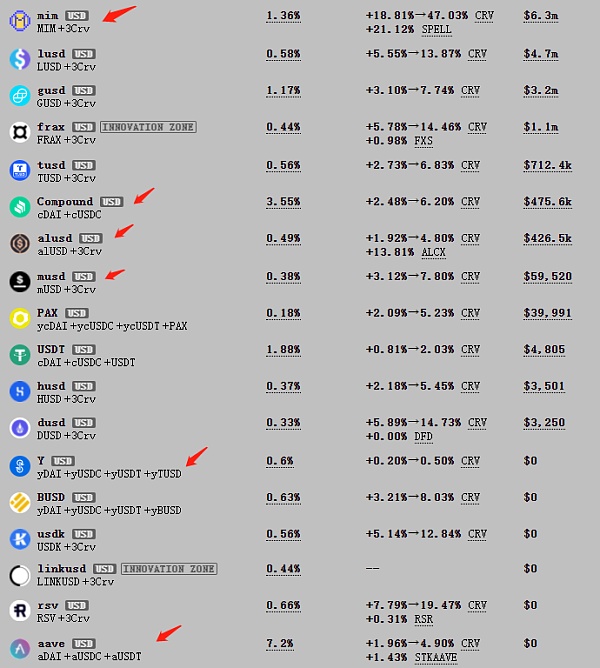Click INNOVATION ZONE badge next to linkusd
Image resolution: width=600 pixels, height=668 pixels.
(x=169, y=569)
